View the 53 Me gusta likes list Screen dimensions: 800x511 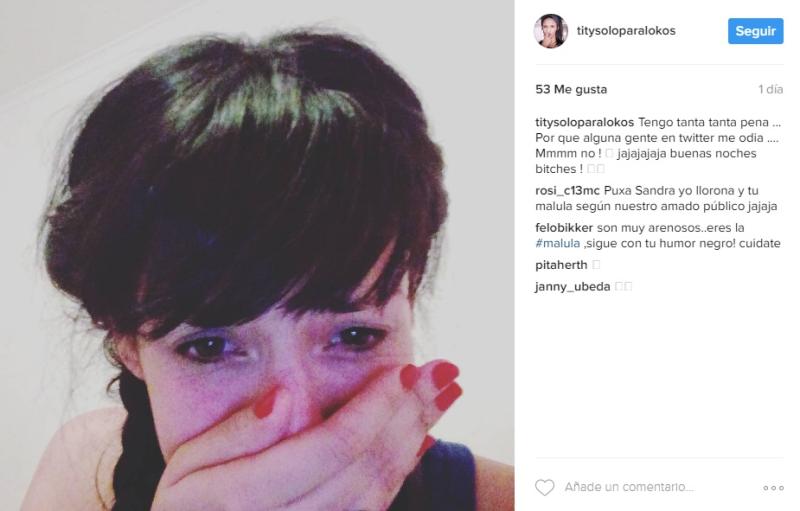pyautogui.click(x=571, y=89)
